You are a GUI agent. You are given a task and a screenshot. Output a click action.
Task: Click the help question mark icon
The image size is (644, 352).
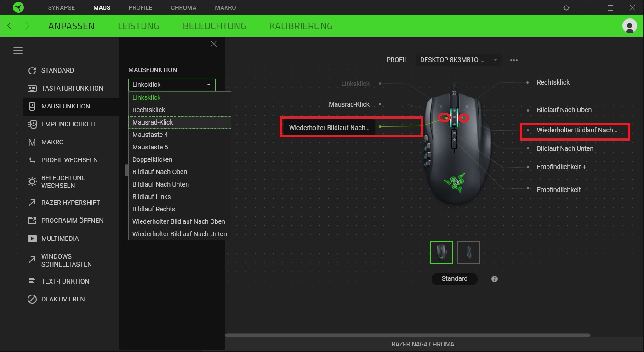[x=495, y=279]
